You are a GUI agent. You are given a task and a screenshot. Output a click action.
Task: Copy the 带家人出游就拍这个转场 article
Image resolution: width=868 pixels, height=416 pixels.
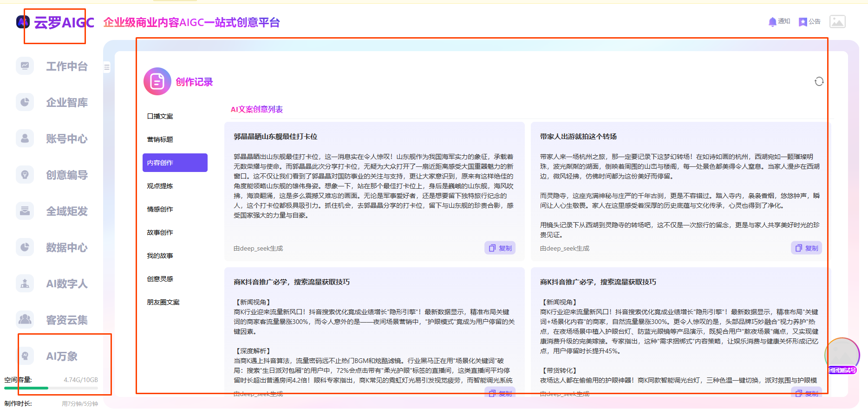806,248
